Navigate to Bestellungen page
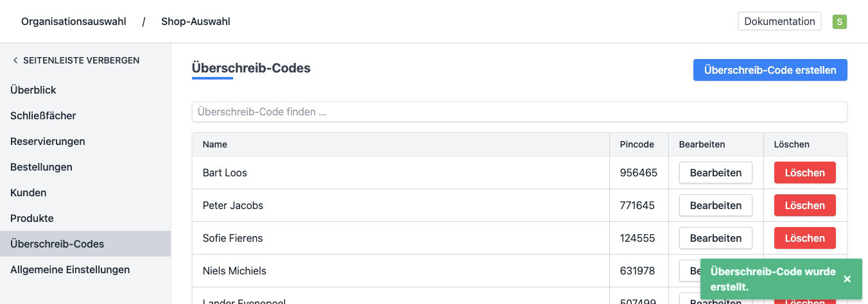Viewport: 868px width, 304px height. coord(41,167)
